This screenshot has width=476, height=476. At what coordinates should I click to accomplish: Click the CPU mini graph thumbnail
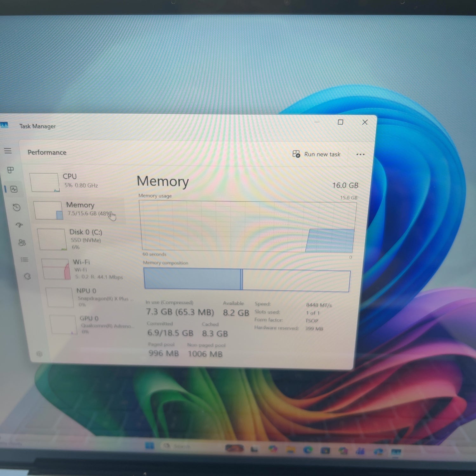coord(45,182)
